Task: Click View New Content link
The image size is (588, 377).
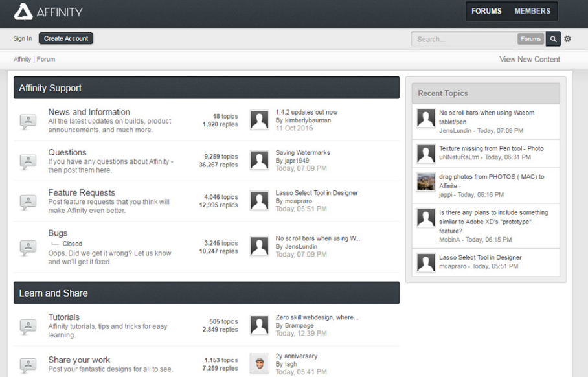Action: (x=530, y=59)
